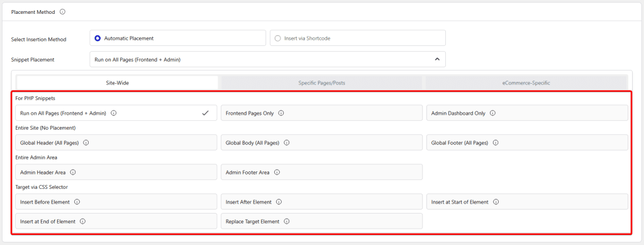Choose the Admin Dashboard Only option
The height and width of the screenshot is (245, 644).
pos(528,113)
